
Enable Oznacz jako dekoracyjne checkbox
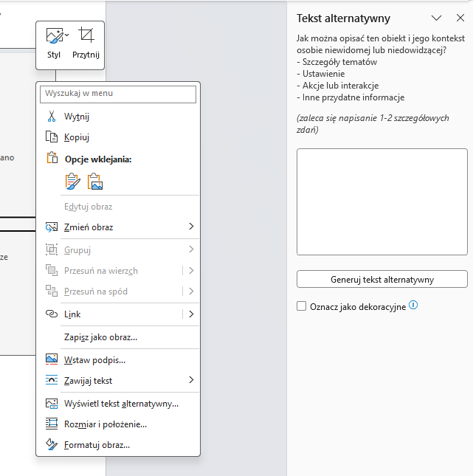coord(302,306)
